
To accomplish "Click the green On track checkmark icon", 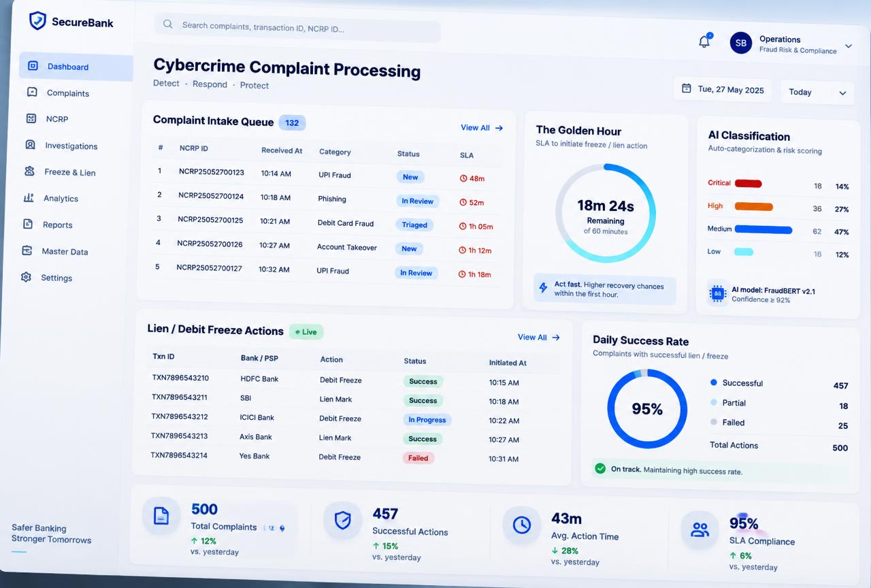I will [600, 468].
